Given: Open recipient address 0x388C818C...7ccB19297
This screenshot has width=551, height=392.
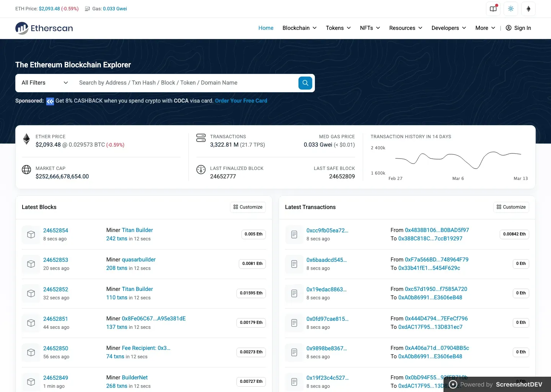Looking at the screenshot, I should pos(430,238).
